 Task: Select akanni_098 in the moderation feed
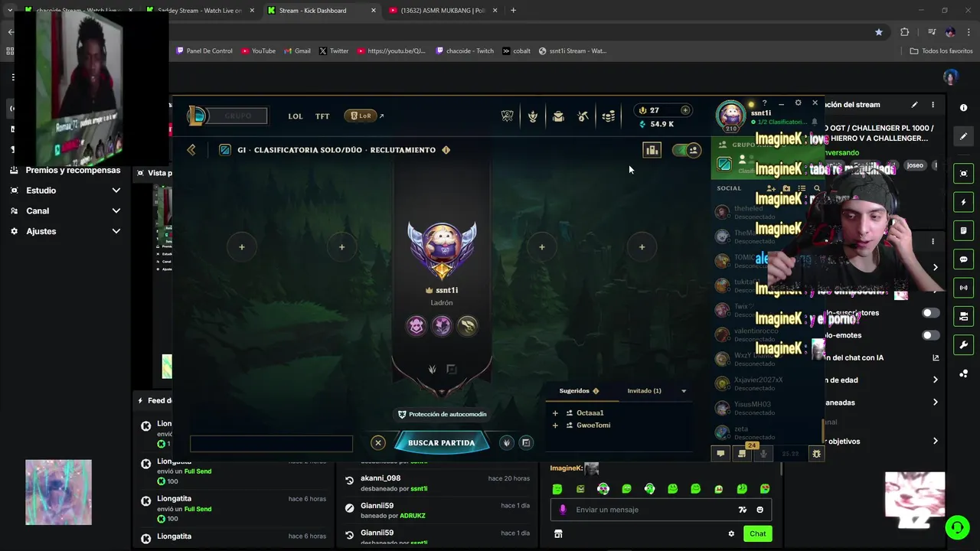click(381, 478)
